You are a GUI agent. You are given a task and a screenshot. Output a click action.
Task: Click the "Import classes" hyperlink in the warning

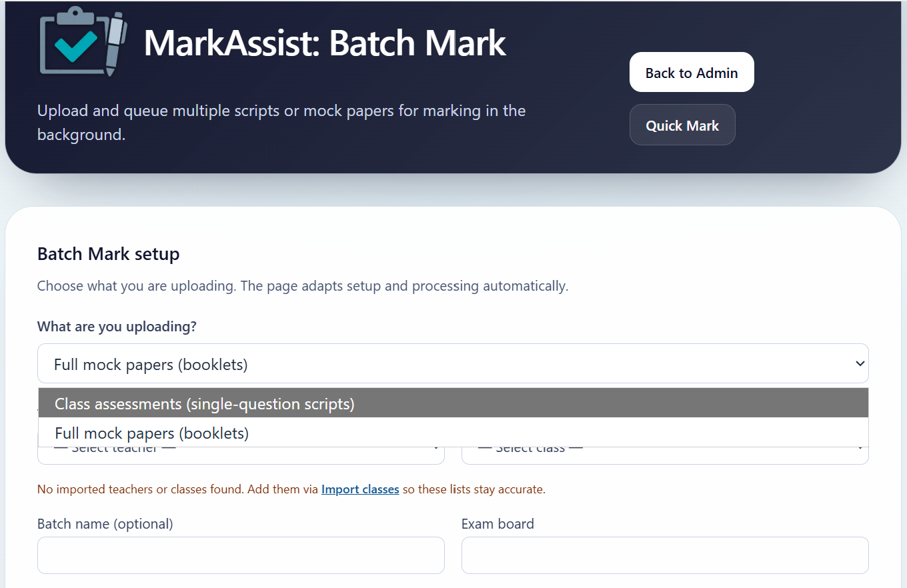[x=360, y=489]
